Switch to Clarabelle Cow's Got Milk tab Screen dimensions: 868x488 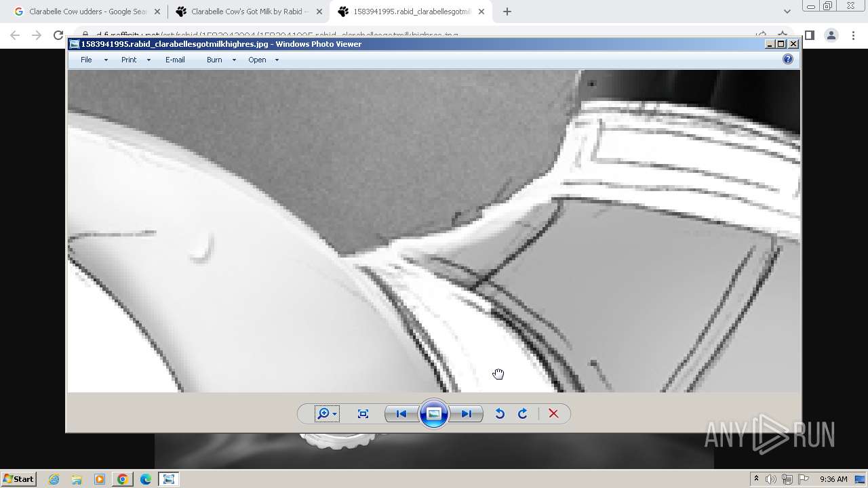(248, 12)
